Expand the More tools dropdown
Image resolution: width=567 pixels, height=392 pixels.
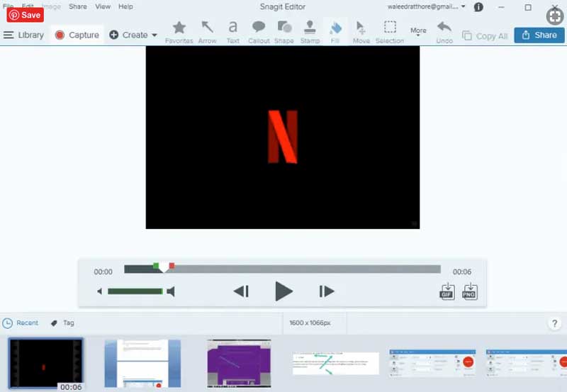coord(418,32)
